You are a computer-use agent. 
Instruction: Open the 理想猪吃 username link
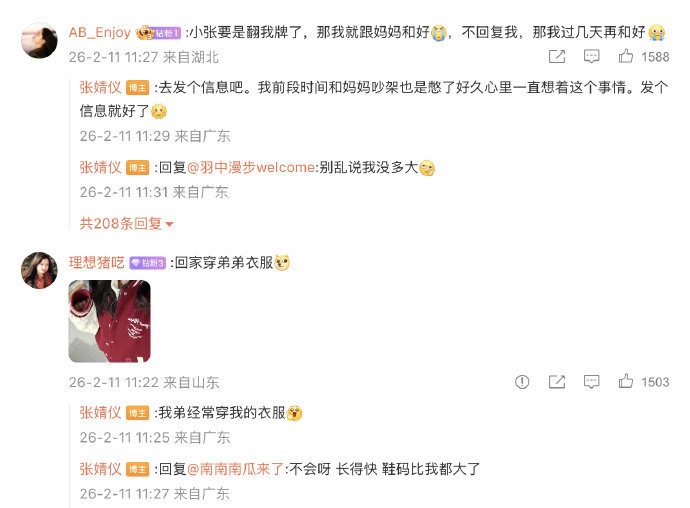[x=97, y=263]
